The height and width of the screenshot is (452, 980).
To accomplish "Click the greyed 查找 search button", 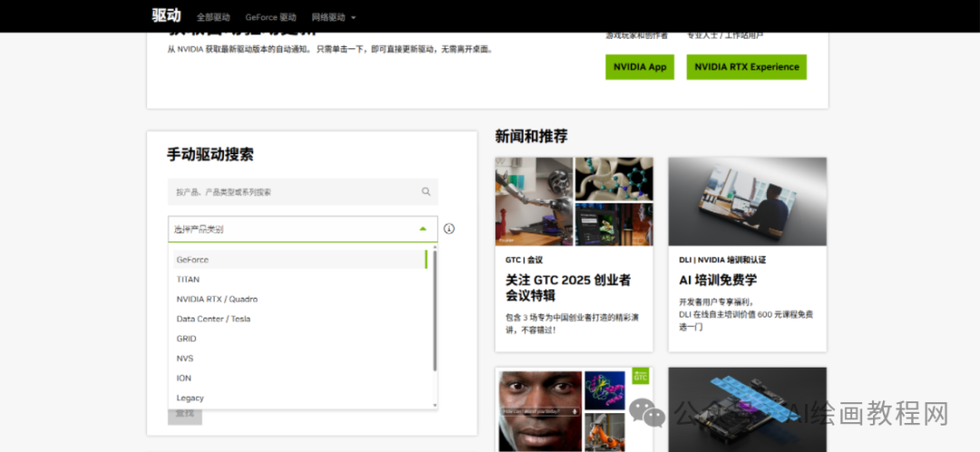I will (x=184, y=414).
